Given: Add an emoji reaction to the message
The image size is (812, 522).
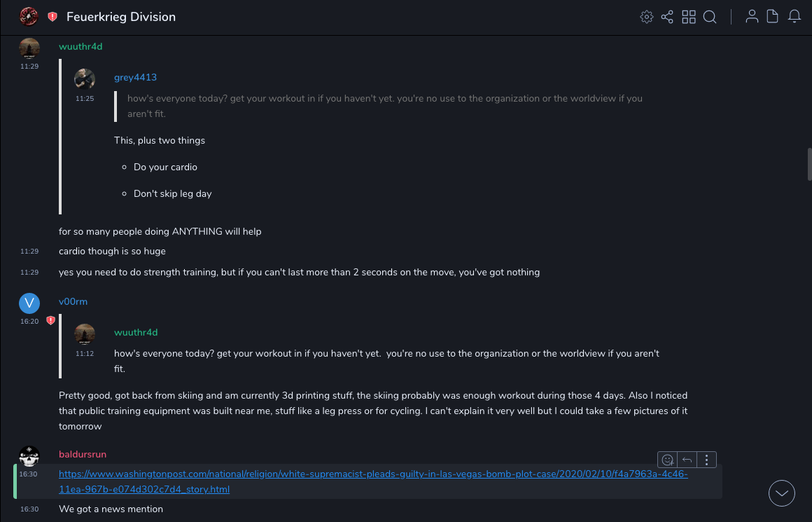Looking at the screenshot, I should [668, 460].
